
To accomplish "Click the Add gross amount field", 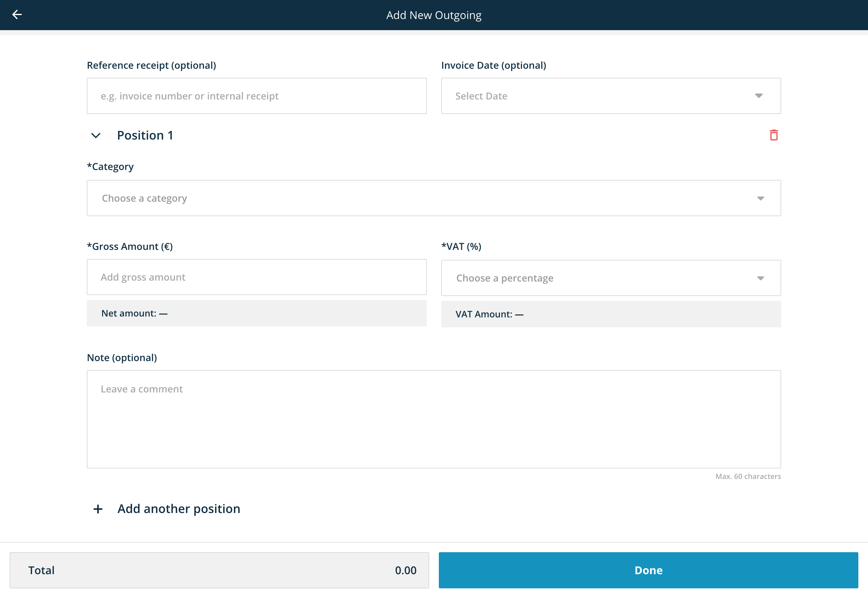I will tap(256, 277).
